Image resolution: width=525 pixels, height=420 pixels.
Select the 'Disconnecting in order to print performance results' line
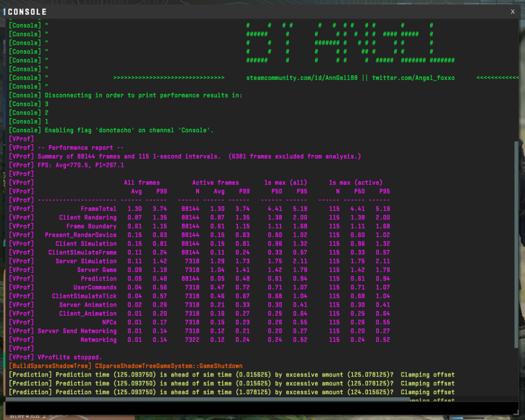pyautogui.click(x=125, y=95)
